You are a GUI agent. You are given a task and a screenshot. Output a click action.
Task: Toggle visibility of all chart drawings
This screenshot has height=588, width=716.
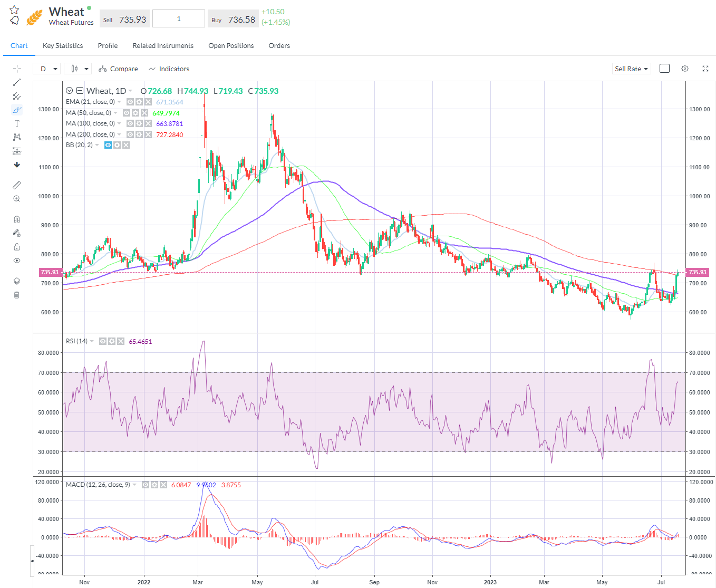coord(16,261)
